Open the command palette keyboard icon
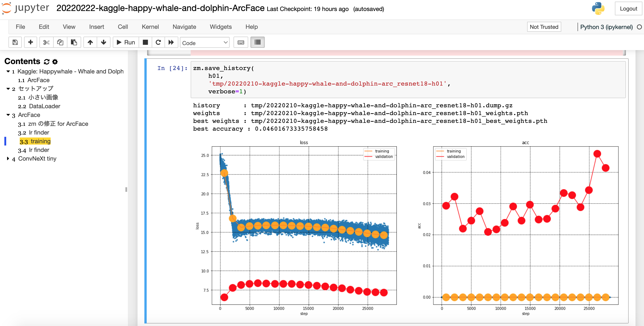 241,42
